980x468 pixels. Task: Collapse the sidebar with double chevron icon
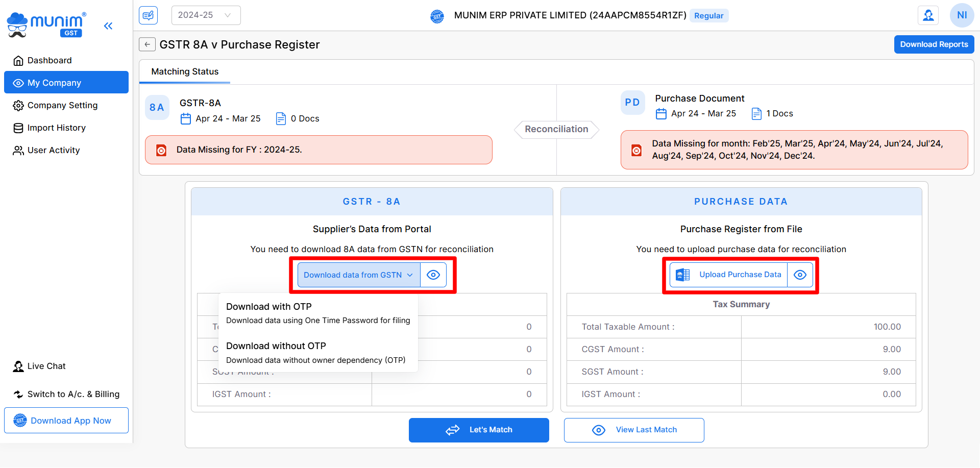(108, 26)
